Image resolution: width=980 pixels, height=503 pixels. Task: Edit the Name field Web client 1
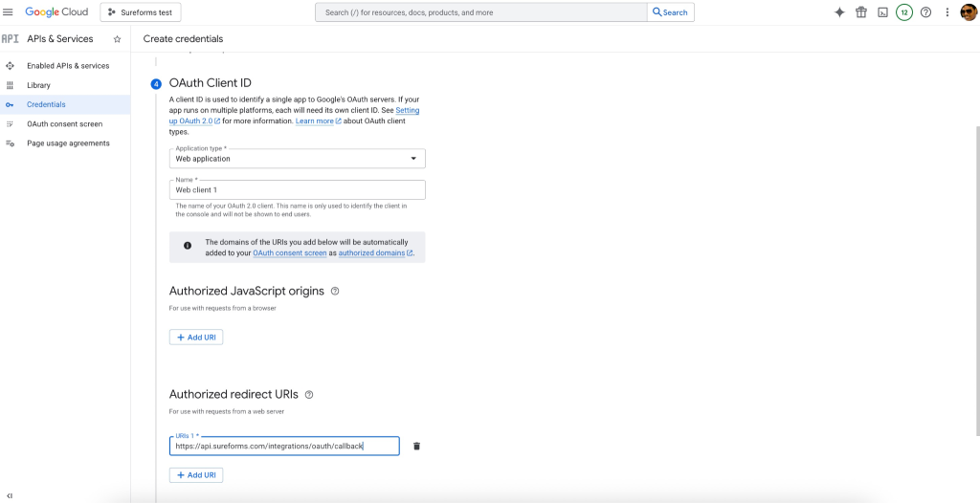tap(298, 190)
